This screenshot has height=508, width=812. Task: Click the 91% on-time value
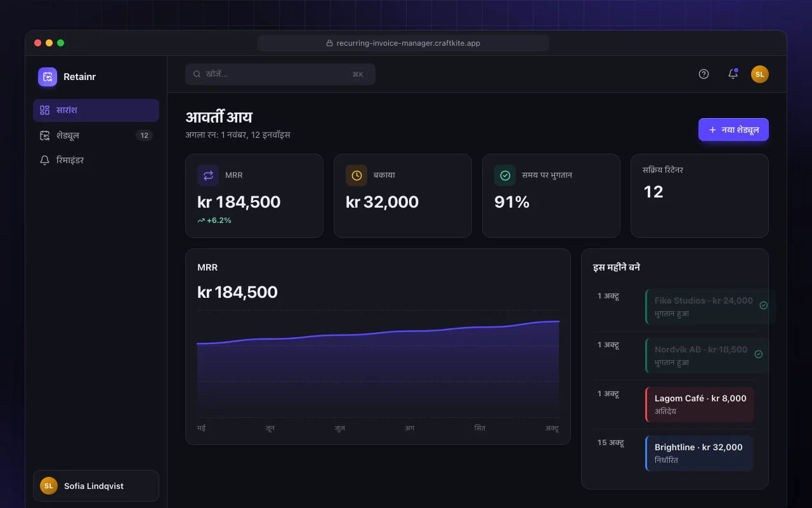point(512,202)
